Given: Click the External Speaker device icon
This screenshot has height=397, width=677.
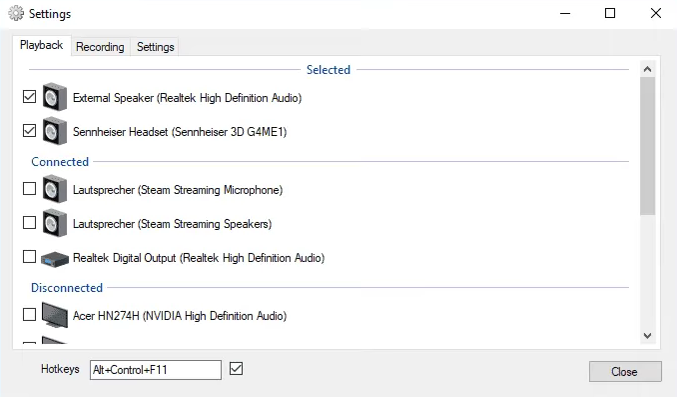Looking at the screenshot, I should (x=55, y=97).
